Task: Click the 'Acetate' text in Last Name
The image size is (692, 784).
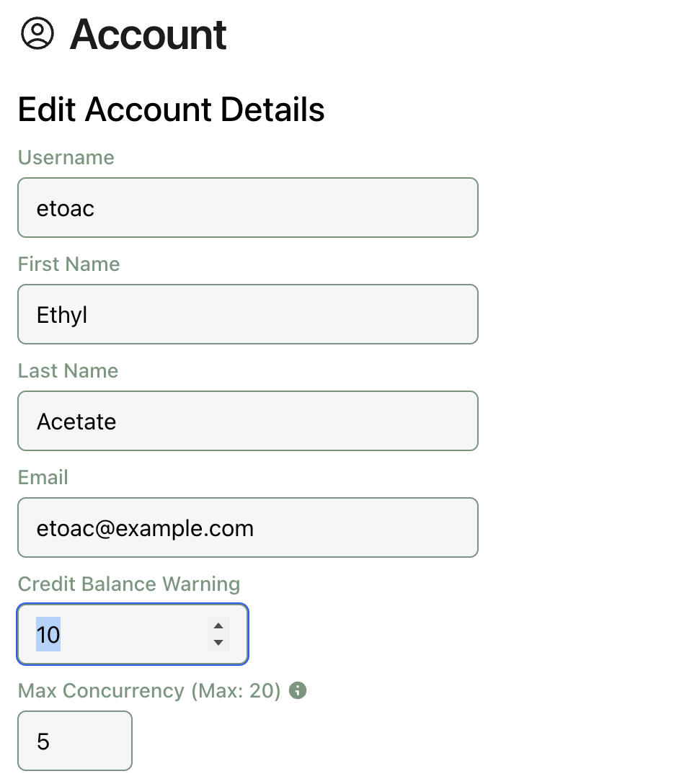Action: (x=76, y=422)
